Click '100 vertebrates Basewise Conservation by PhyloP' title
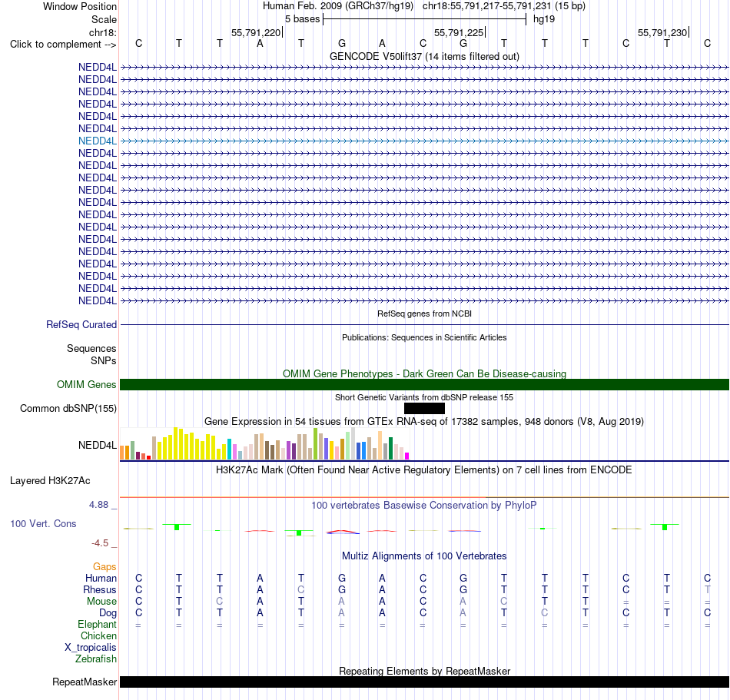 (424, 506)
